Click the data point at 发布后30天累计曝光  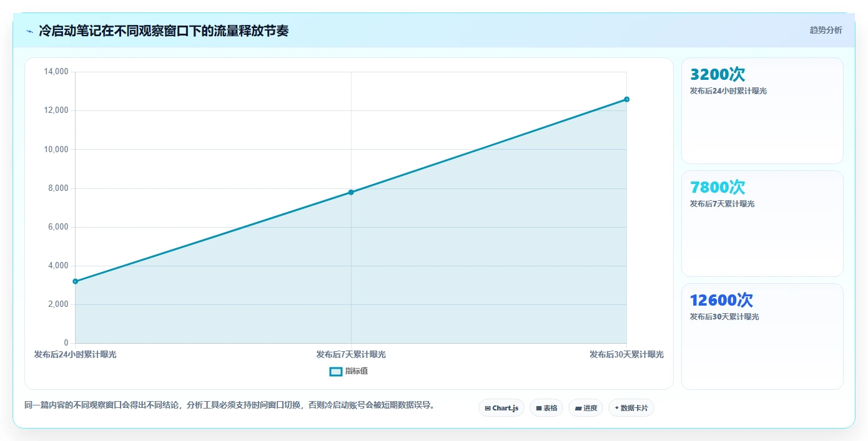(x=626, y=99)
